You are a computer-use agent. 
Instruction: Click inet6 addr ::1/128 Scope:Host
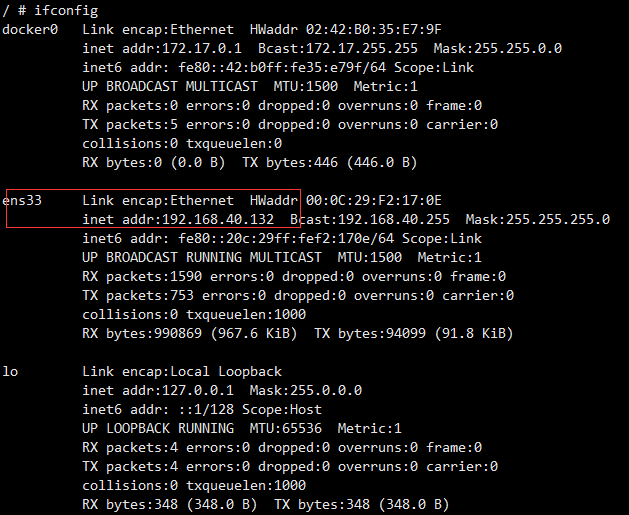[202, 410]
